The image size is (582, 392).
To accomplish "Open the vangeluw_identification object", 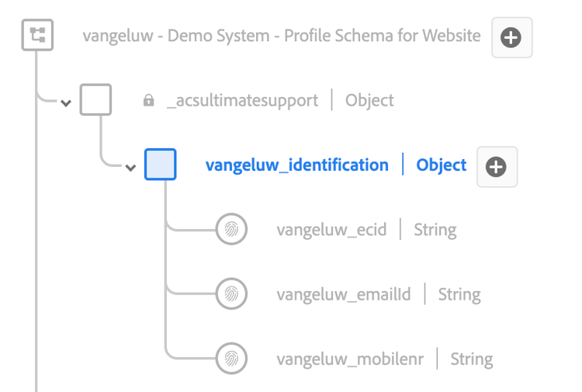I will [x=296, y=165].
